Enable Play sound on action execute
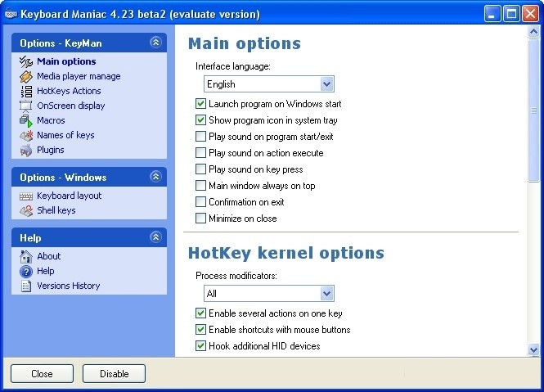 pos(200,153)
